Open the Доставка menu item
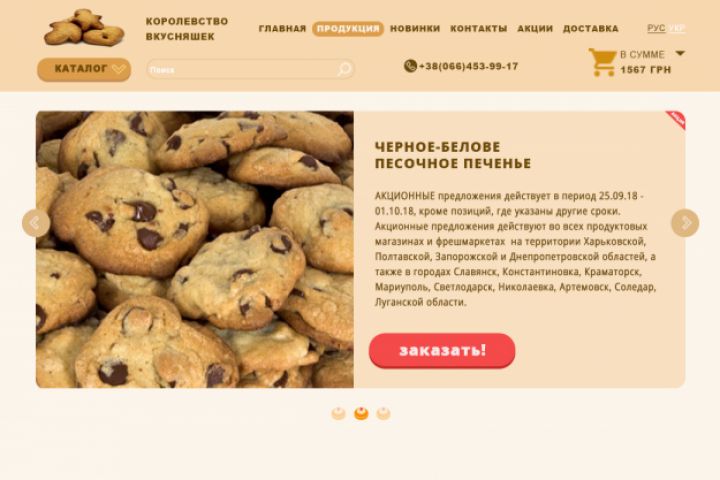 pyautogui.click(x=591, y=28)
